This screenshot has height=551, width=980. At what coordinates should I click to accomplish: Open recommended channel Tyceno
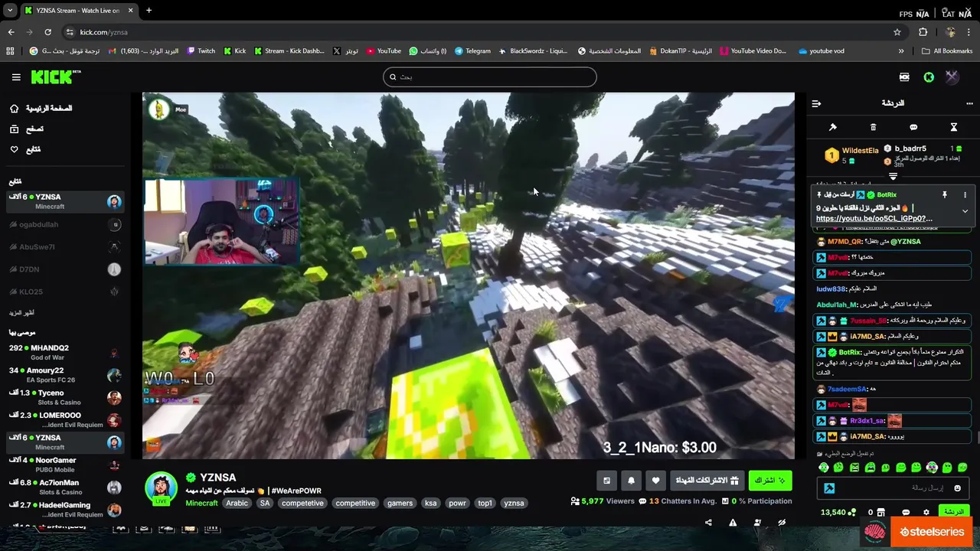click(65, 397)
